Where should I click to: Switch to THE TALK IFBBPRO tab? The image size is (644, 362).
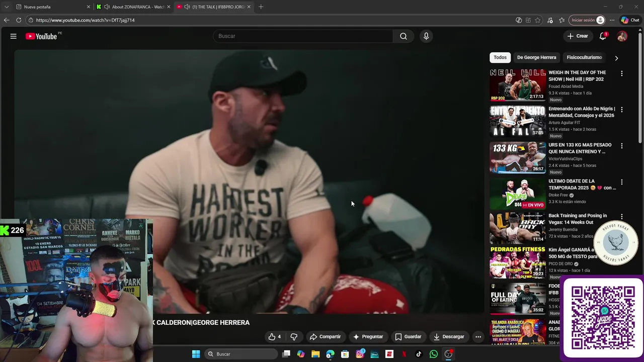click(x=214, y=7)
